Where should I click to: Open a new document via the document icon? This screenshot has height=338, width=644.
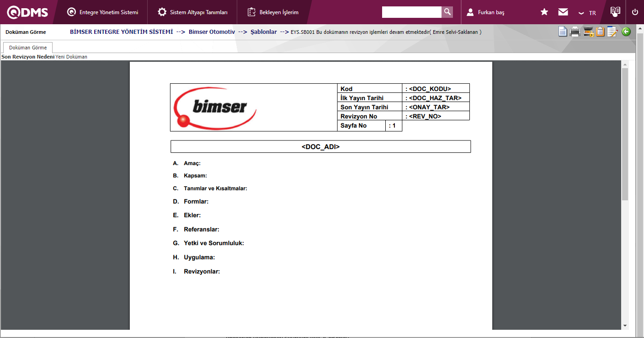(562, 31)
